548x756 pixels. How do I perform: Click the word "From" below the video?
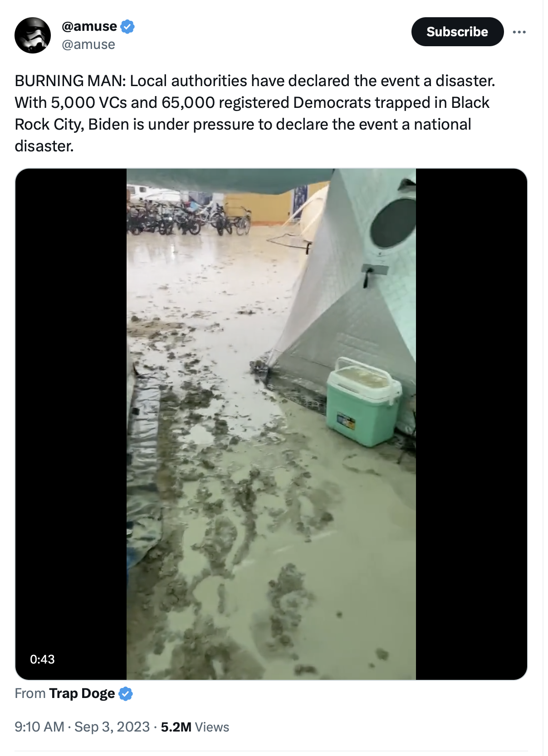point(30,693)
